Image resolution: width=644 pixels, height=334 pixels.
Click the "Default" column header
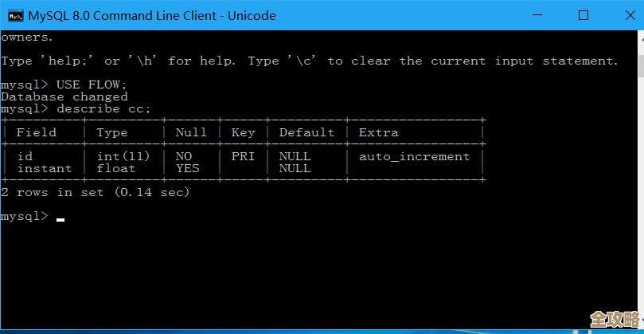pos(306,132)
